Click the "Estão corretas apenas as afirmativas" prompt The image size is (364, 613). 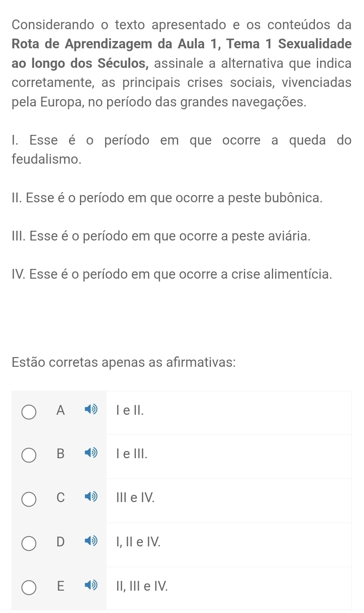(124, 362)
